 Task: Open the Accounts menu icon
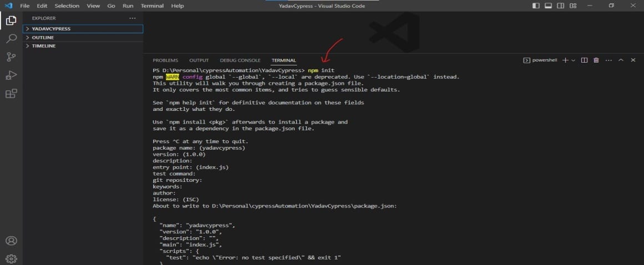click(11, 241)
